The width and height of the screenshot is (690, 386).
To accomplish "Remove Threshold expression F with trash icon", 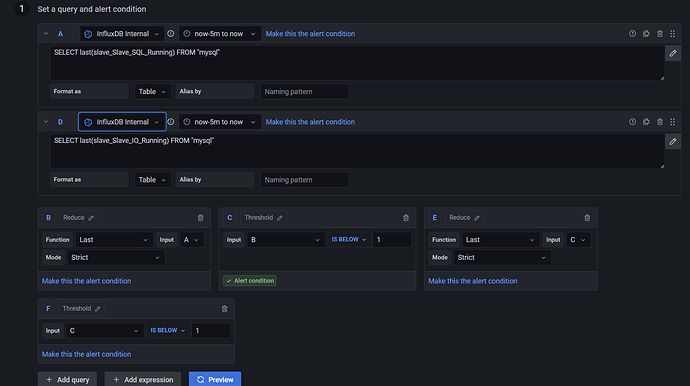I will click(224, 309).
